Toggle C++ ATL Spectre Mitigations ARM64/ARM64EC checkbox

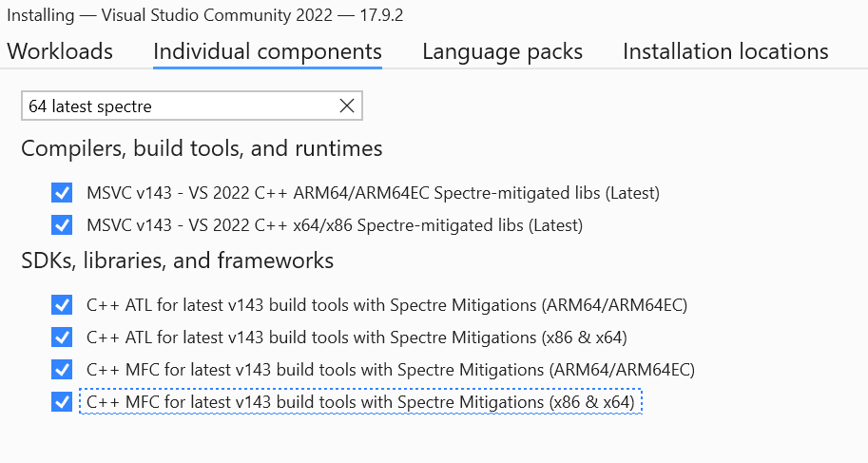pos(63,305)
